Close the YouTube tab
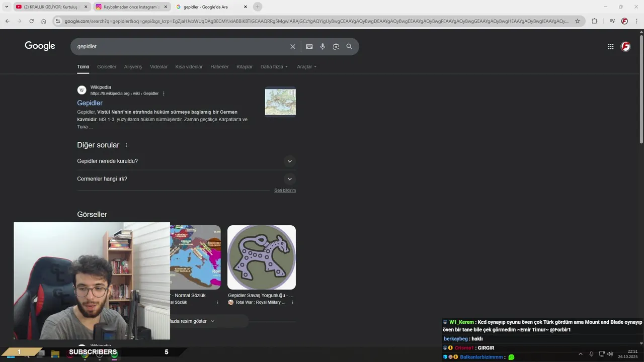644x362 pixels. [86, 7]
